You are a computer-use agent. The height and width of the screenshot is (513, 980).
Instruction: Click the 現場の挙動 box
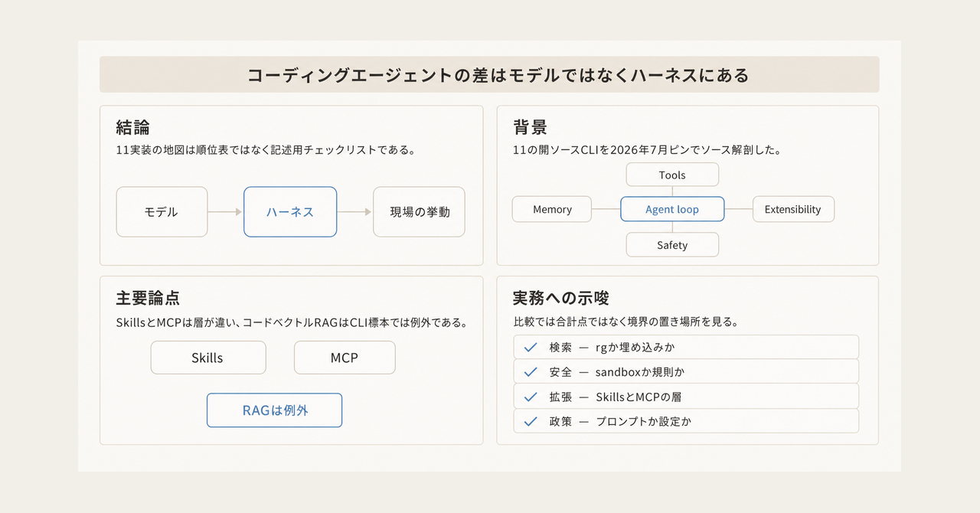(x=419, y=212)
